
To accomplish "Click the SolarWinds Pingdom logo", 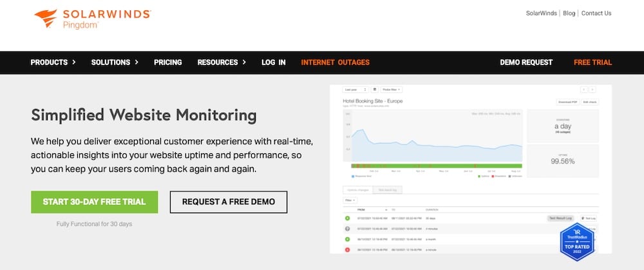I will [91, 19].
